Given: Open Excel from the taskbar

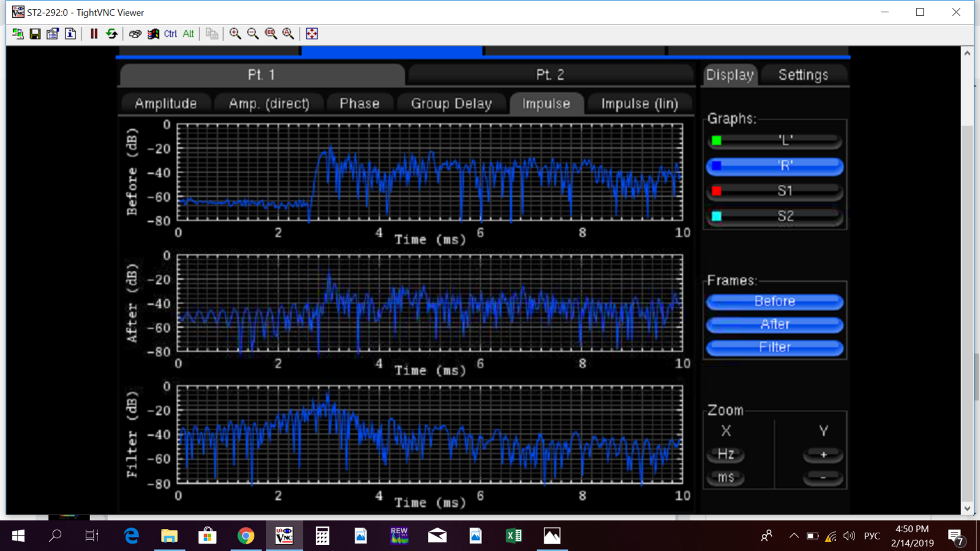Looking at the screenshot, I should [x=514, y=536].
